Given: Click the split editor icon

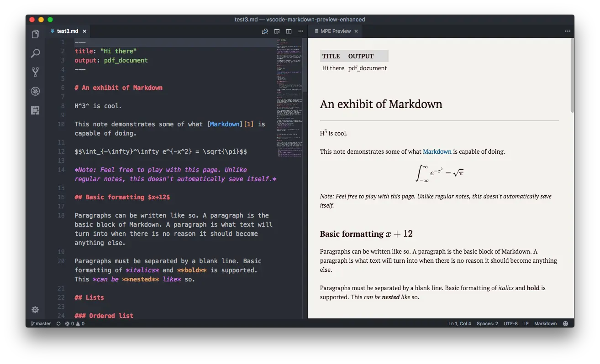Looking at the screenshot, I should point(289,31).
